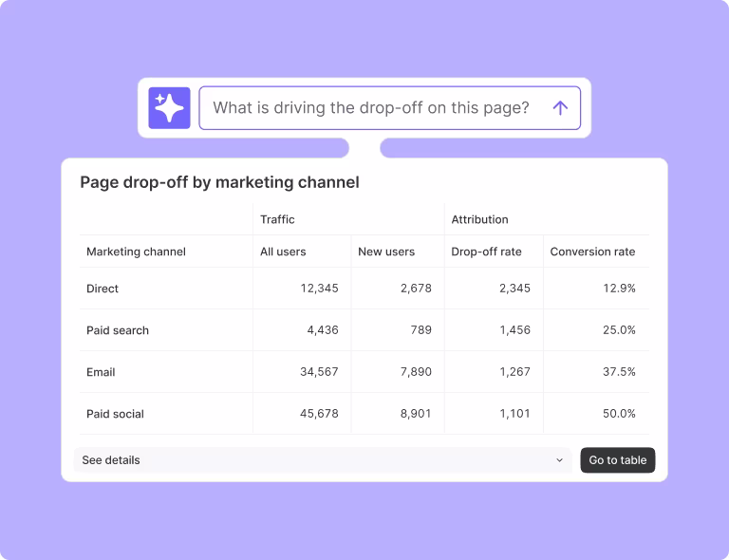
Task: Select the Email channel row label
Action: (x=101, y=372)
